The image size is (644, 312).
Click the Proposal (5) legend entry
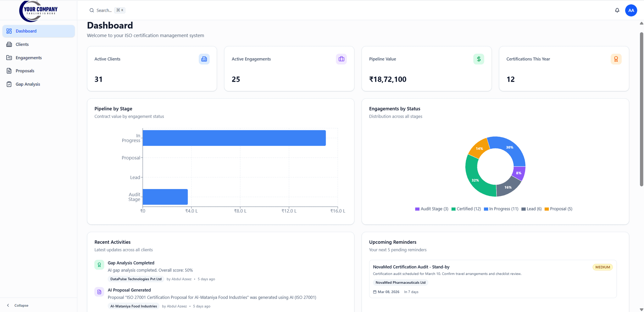(558, 209)
